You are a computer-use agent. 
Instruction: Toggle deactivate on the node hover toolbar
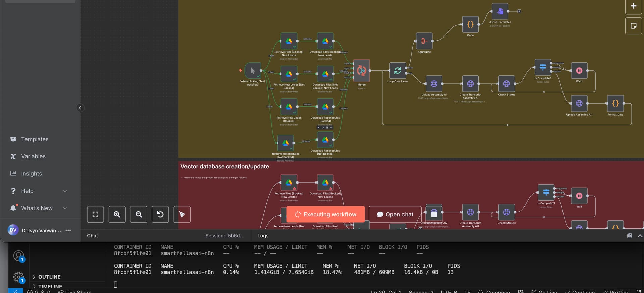(x=323, y=128)
